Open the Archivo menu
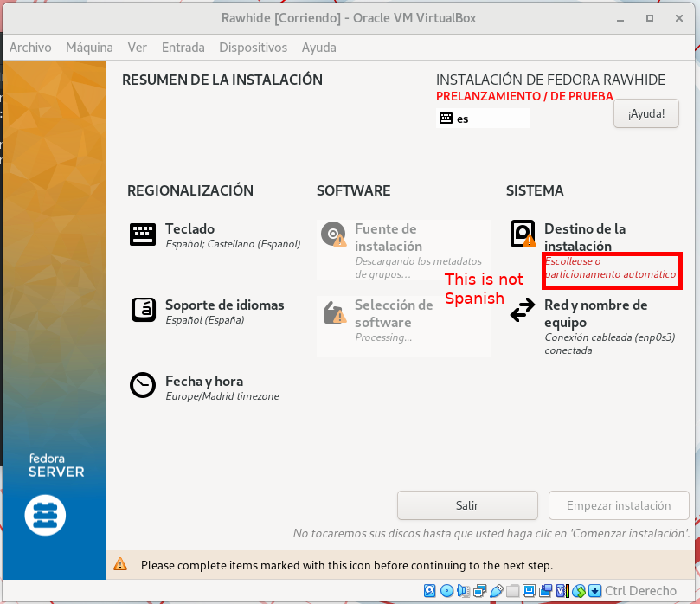 coord(30,48)
